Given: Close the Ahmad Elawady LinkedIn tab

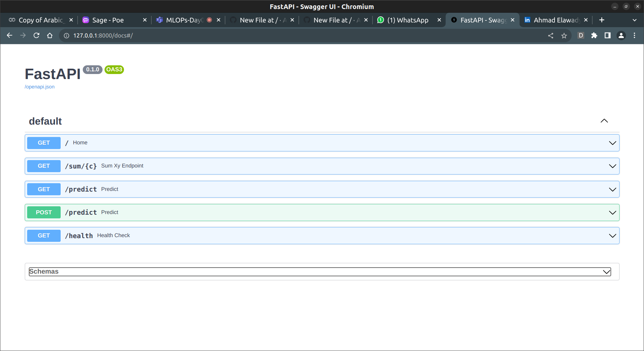Looking at the screenshot, I should 586,20.
